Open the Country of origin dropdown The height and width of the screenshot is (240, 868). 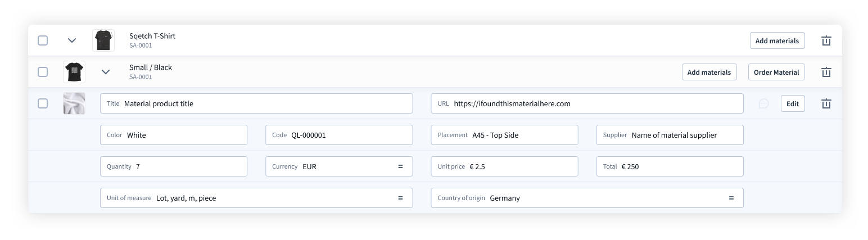pyautogui.click(x=587, y=198)
